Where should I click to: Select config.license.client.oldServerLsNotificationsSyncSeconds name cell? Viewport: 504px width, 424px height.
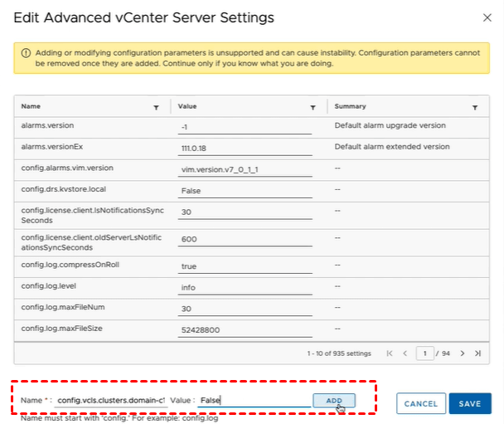point(92,242)
